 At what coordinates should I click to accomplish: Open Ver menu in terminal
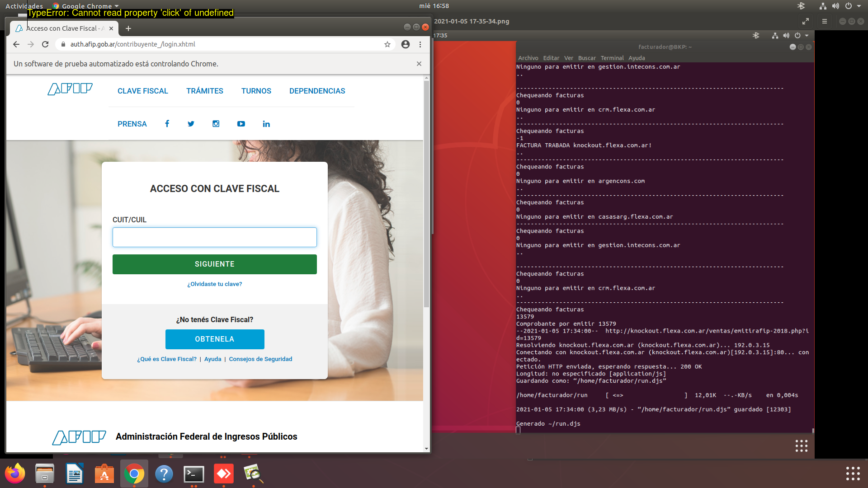tap(569, 58)
